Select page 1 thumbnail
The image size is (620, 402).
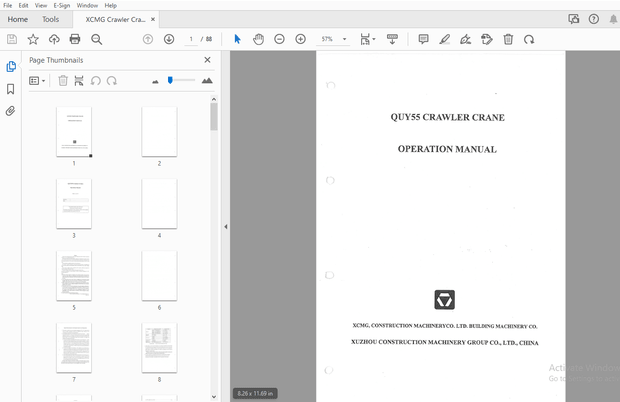tap(74, 132)
